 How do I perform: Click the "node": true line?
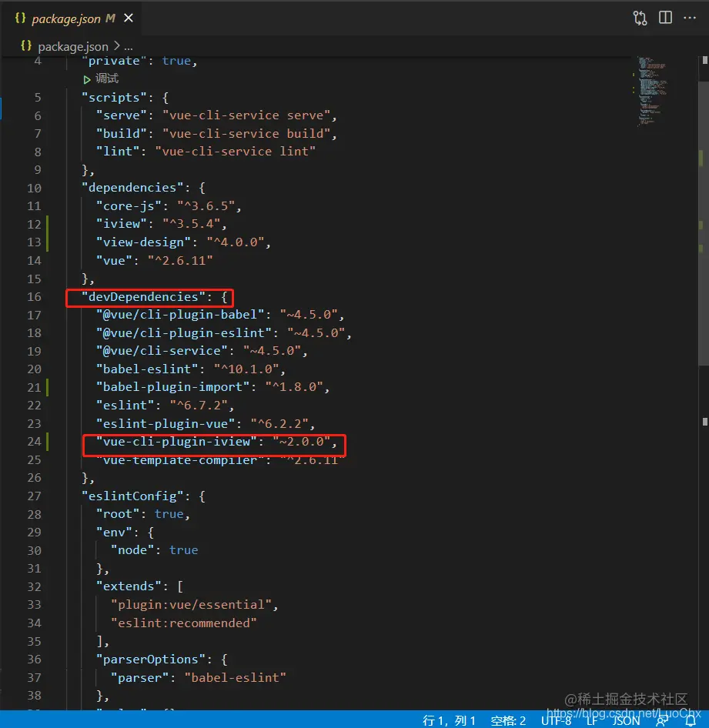[154, 550]
